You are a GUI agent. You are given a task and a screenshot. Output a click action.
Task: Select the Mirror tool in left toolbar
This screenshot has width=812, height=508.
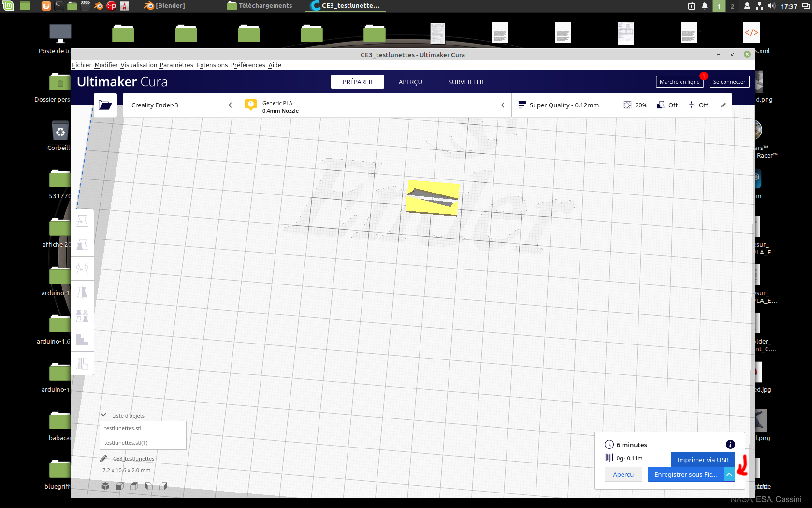pyautogui.click(x=82, y=292)
